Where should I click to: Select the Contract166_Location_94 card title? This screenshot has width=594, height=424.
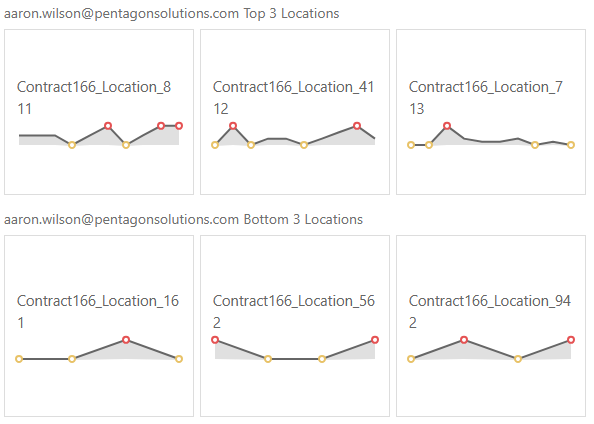coord(490,301)
